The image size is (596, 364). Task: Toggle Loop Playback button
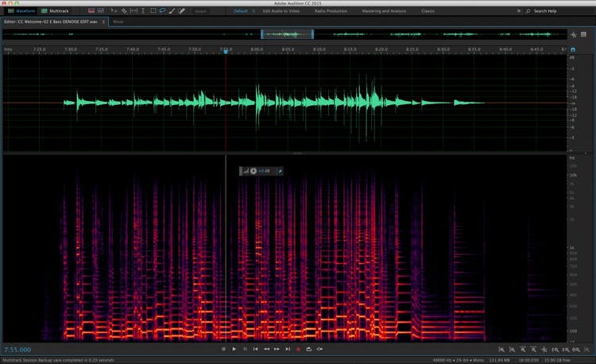pyautogui.click(x=309, y=349)
